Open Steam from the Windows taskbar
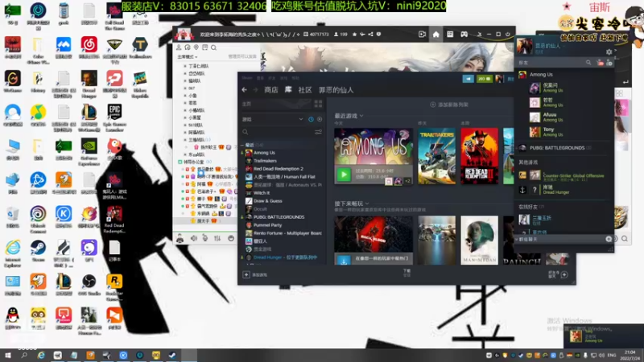 click(172, 356)
